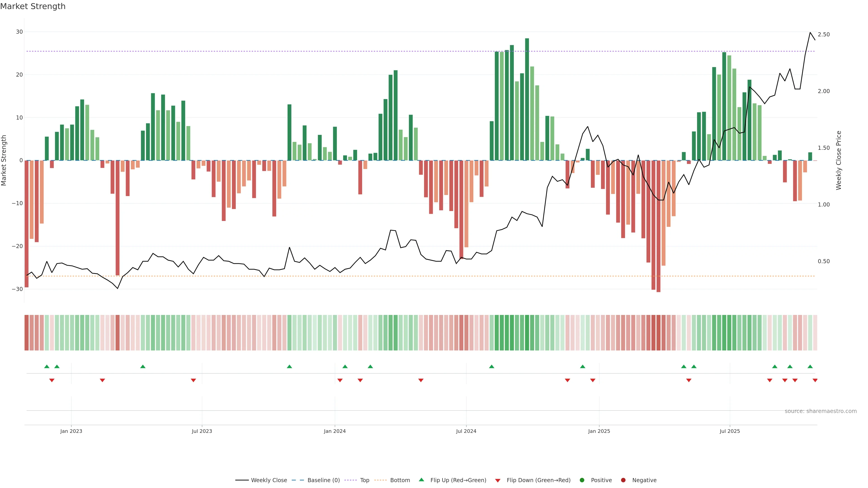Click Positive green circle legend icon
The image size is (868, 488).
[582, 480]
